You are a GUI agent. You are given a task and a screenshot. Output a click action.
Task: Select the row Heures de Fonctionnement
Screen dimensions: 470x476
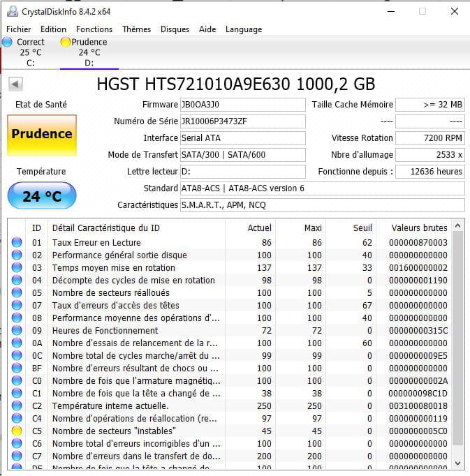coord(230,330)
